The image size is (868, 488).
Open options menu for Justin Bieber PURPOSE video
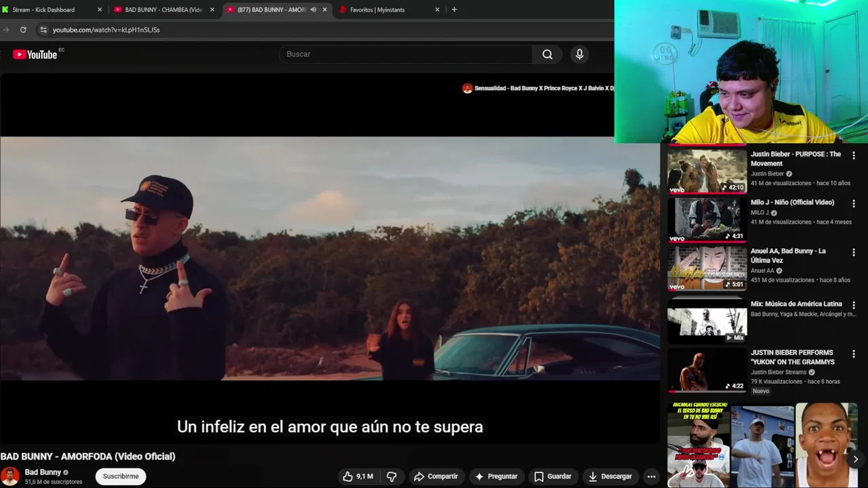click(x=854, y=155)
